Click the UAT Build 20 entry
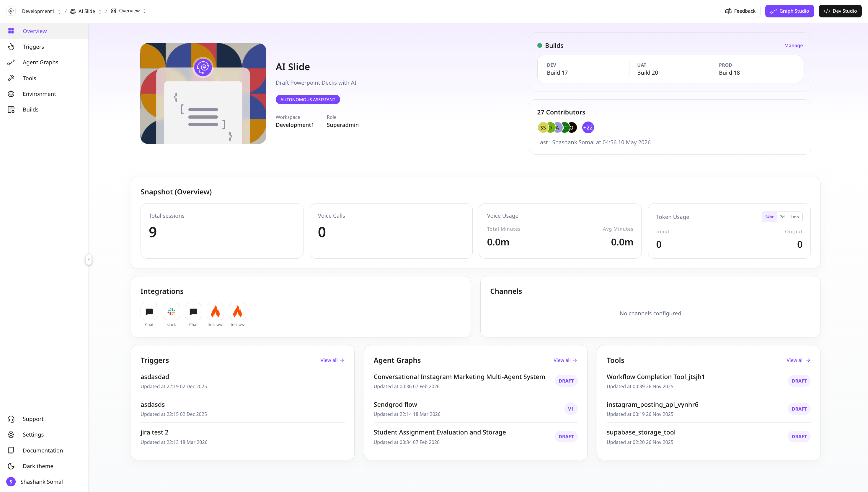 [x=647, y=69]
